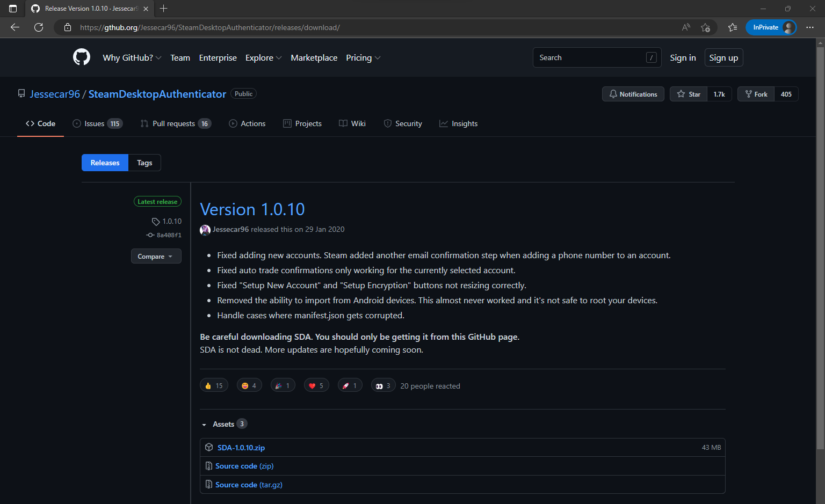
Task: Click the Latest release badge
Action: pyautogui.click(x=157, y=202)
